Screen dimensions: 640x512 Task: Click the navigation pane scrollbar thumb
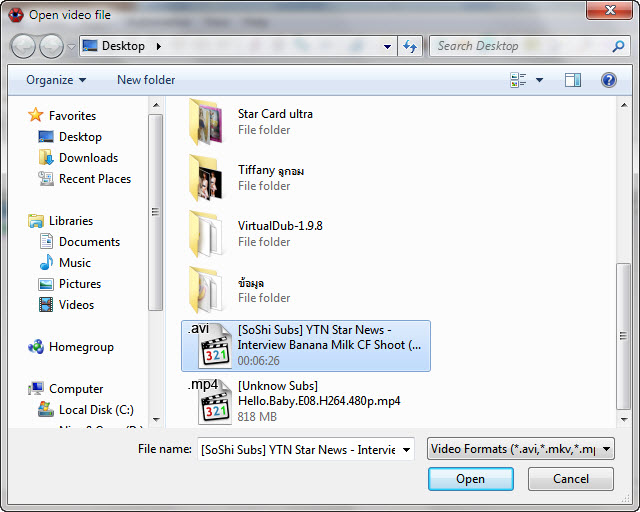pos(156,212)
